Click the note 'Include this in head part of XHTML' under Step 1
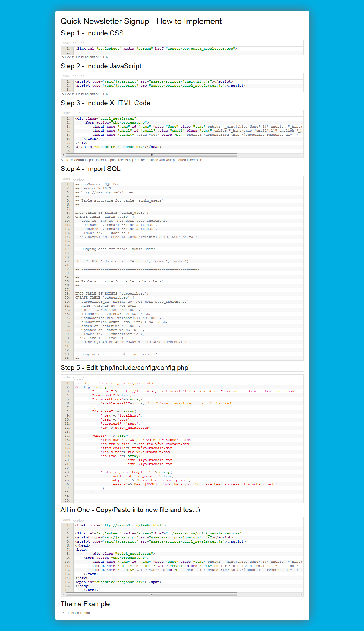The height and width of the screenshot is (631, 364). pyautogui.click(x=86, y=57)
